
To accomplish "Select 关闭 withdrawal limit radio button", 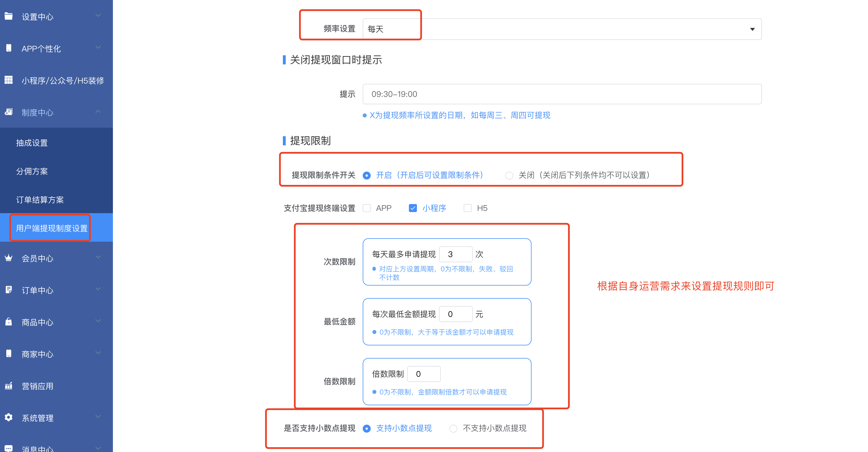I will coord(509,176).
